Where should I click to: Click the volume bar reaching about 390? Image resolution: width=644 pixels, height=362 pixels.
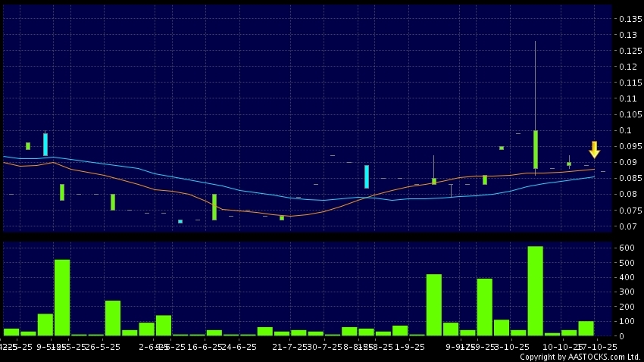pos(484,307)
